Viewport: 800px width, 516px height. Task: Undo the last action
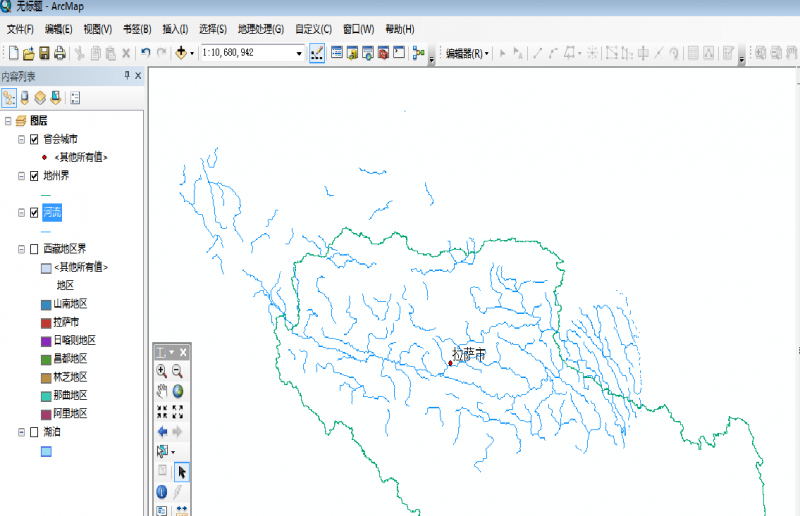point(146,53)
